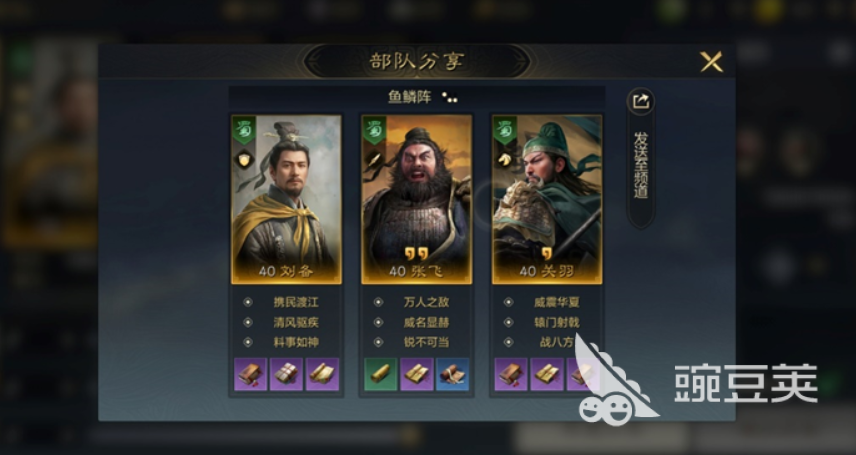Open the 关羽 general portrait card
This screenshot has height=455, width=856.
(x=547, y=199)
